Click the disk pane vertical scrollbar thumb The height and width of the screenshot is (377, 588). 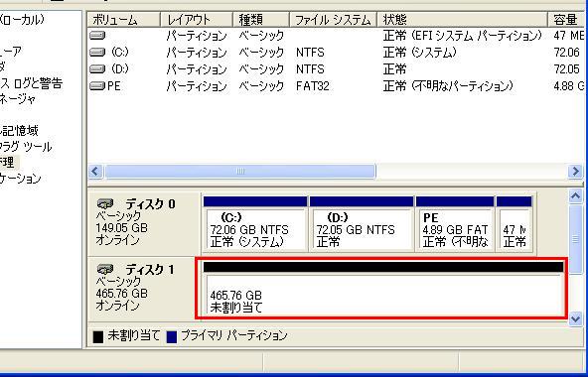coord(575,239)
